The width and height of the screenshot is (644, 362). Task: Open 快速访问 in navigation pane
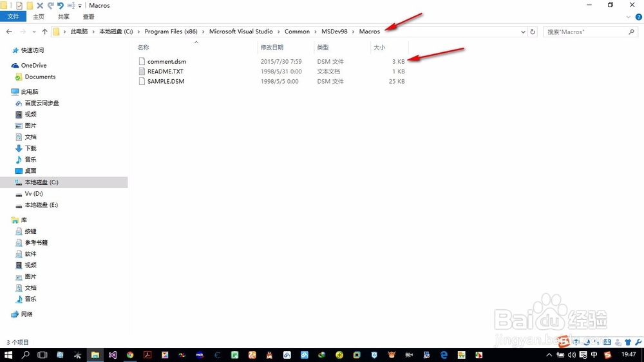click(32, 50)
